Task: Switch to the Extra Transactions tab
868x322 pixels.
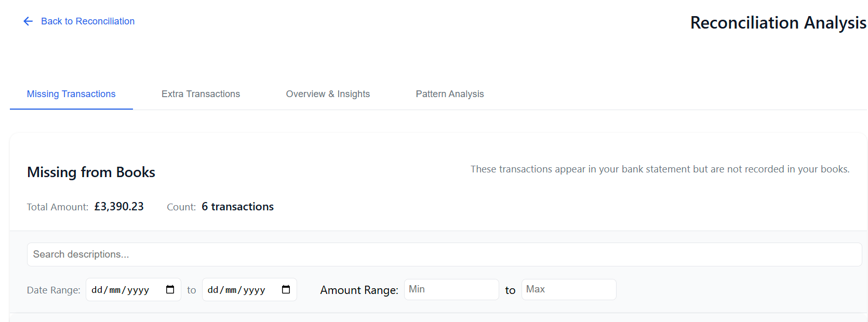Action: pyautogui.click(x=201, y=94)
